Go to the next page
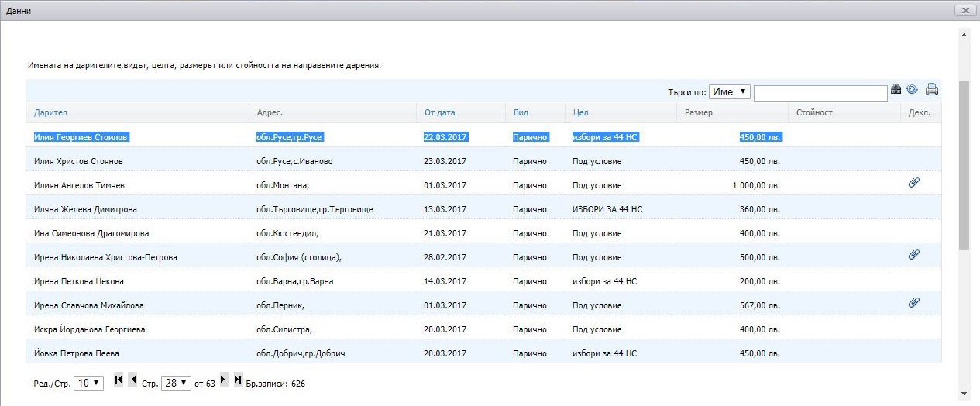The image size is (980, 406). tap(224, 380)
